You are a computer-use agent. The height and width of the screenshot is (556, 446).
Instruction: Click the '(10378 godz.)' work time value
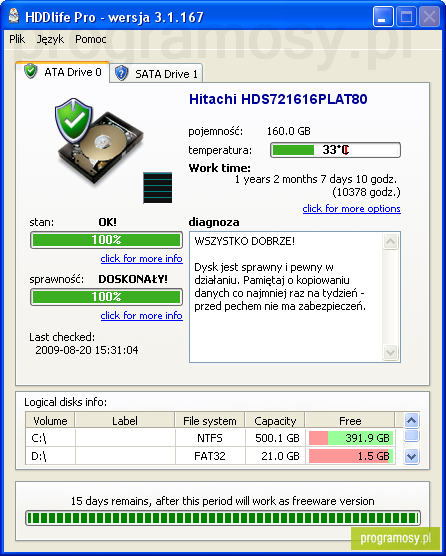pyautogui.click(x=366, y=192)
